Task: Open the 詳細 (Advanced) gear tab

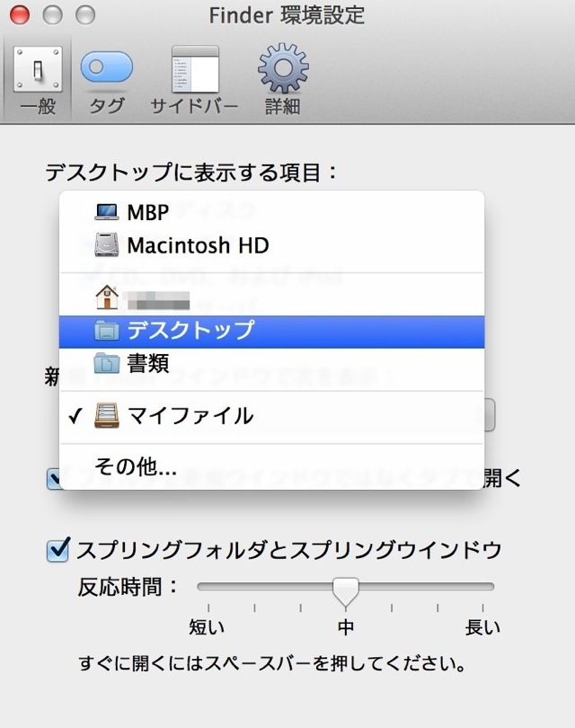Action: pos(283,80)
